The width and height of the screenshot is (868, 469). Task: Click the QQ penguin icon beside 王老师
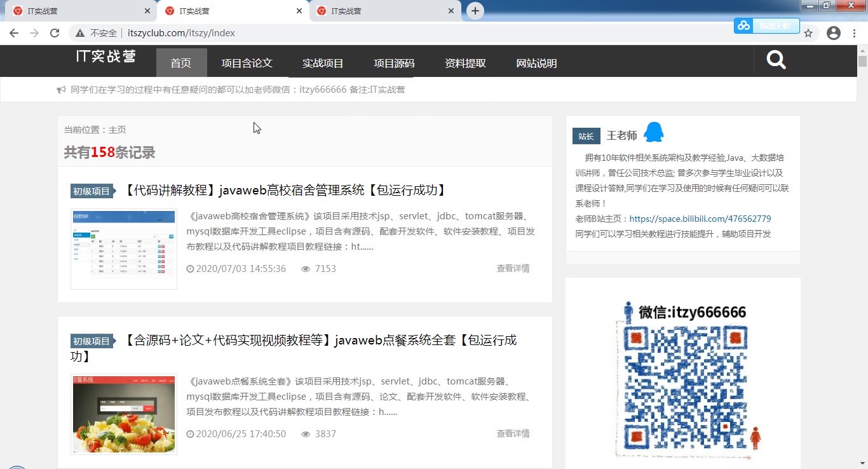tap(653, 133)
